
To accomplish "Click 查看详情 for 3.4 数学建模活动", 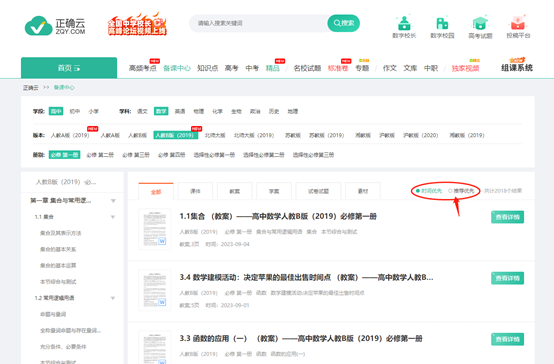I will point(507,278).
